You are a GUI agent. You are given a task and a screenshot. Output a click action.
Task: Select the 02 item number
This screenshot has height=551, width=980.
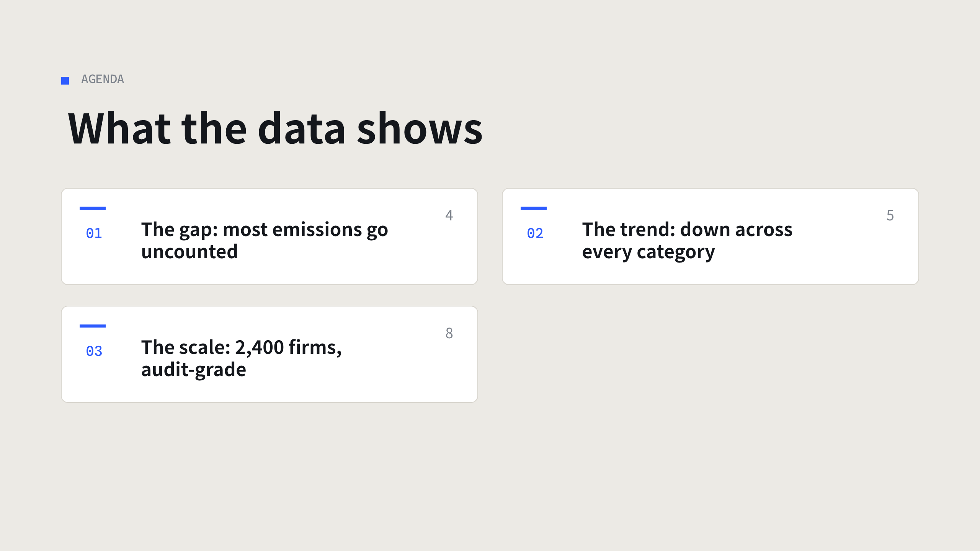(535, 233)
